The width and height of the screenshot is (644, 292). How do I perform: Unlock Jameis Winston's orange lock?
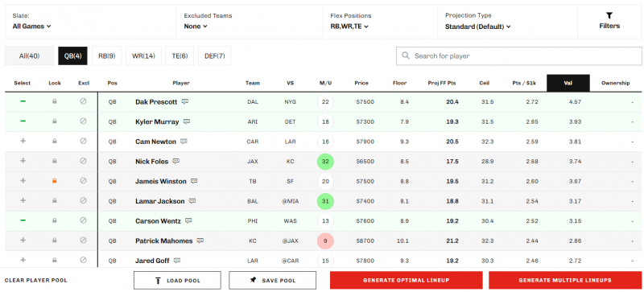click(55, 181)
